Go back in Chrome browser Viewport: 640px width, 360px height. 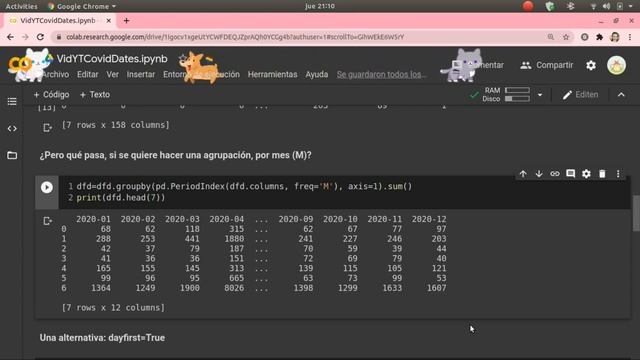coord(10,37)
